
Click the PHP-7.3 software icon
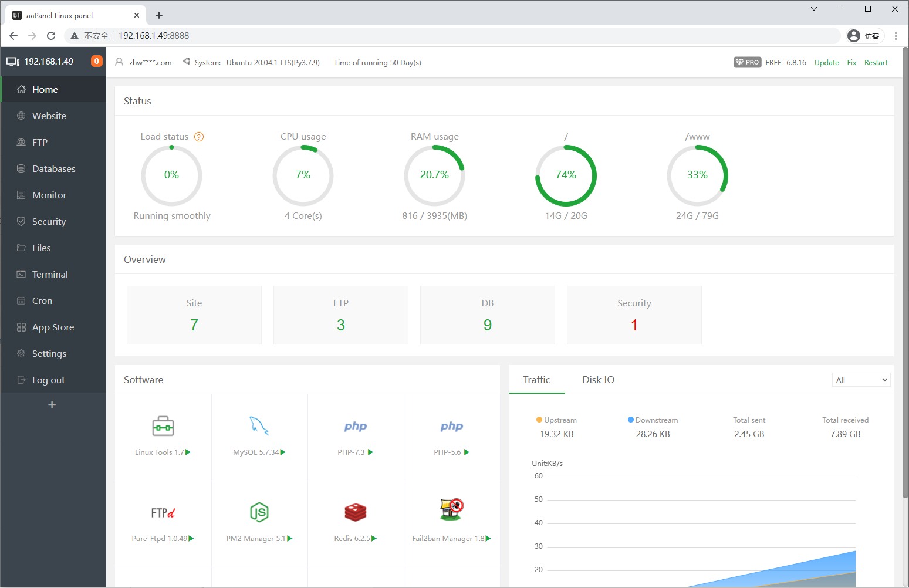click(x=356, y=427)
